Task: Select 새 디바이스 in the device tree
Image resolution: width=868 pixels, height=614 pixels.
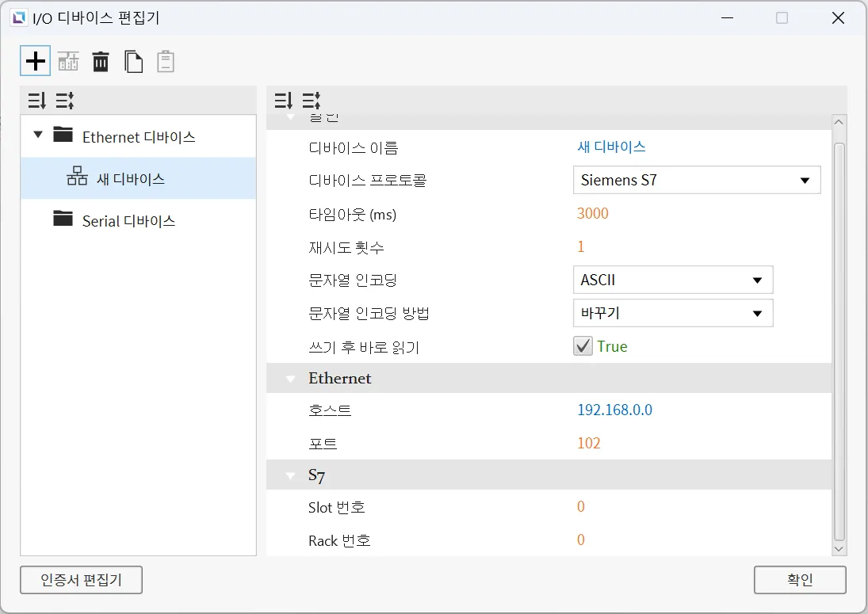Action: [130, 179]
